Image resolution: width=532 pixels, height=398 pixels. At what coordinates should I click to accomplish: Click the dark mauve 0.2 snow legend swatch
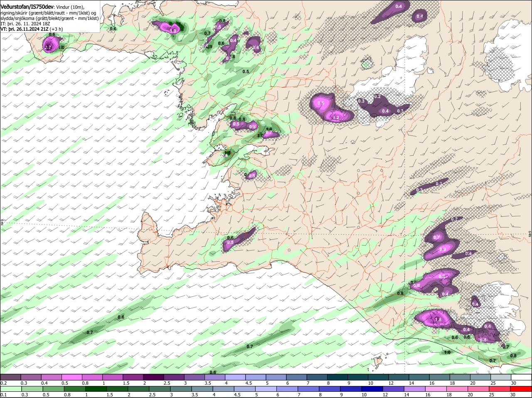10,377
